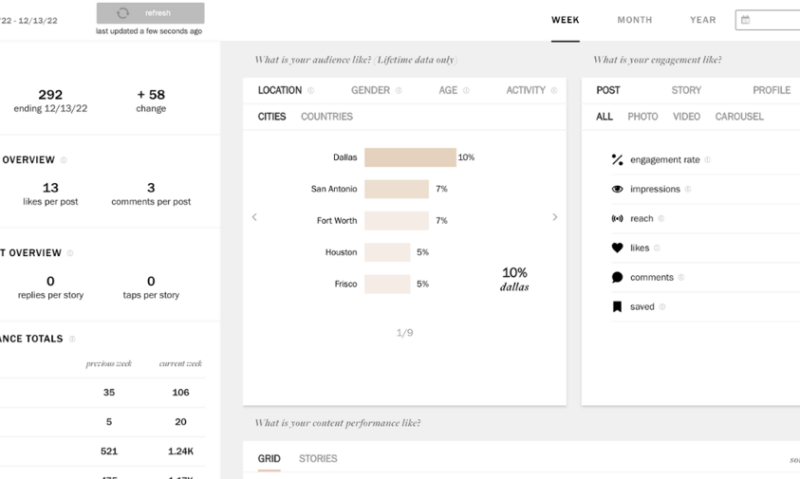Go to previous cities page arrow
Viewport: 800px width, 479px height.
254,217
